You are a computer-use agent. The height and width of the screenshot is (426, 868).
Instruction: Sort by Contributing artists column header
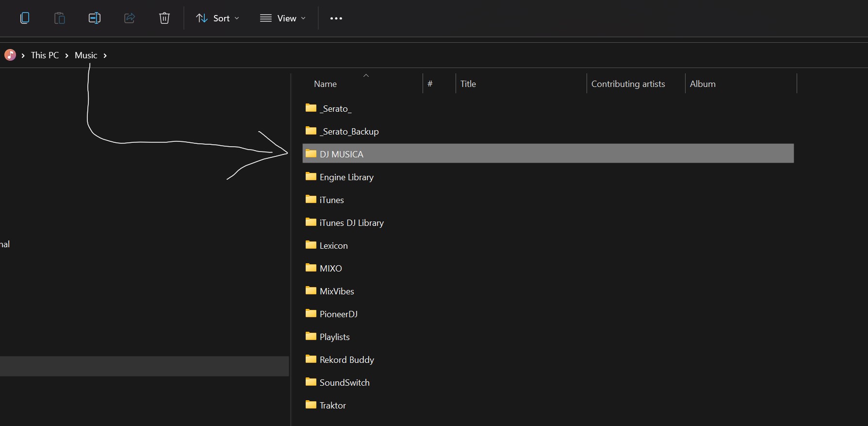(x=628, y=84)
